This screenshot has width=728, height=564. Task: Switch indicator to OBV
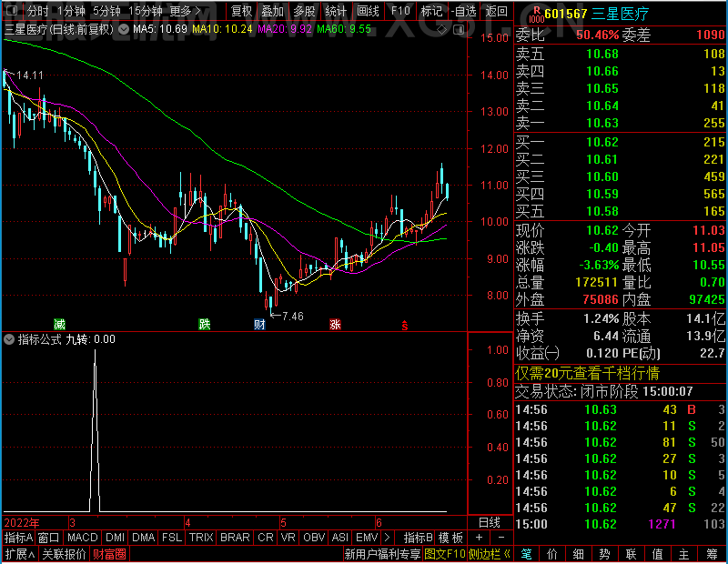click(314, 538)
